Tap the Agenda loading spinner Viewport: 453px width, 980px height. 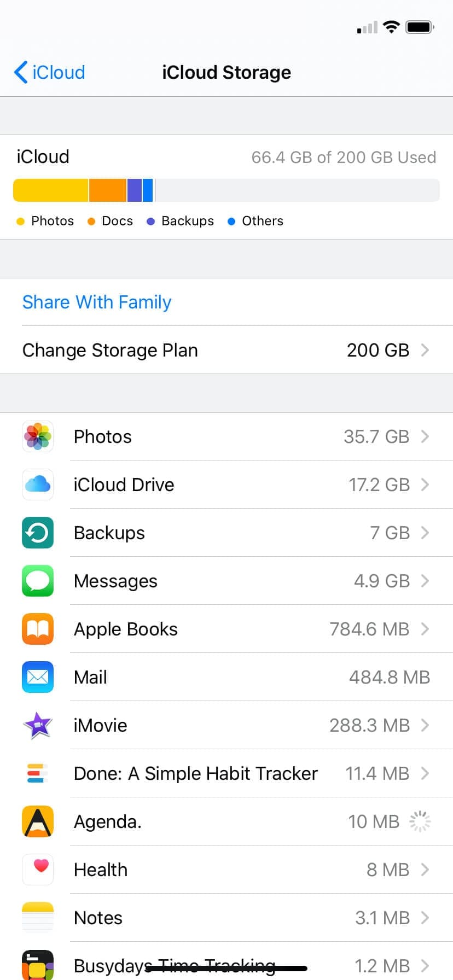(419, 821)
